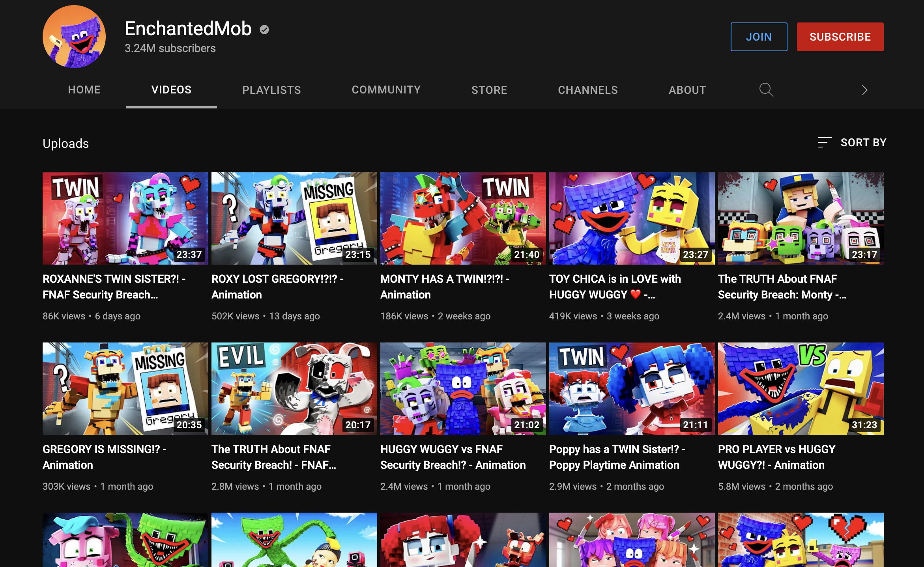Click the ROXY LOST GREGORY thumbnail
Screen dimensions: 924x567
click(294, 218)
